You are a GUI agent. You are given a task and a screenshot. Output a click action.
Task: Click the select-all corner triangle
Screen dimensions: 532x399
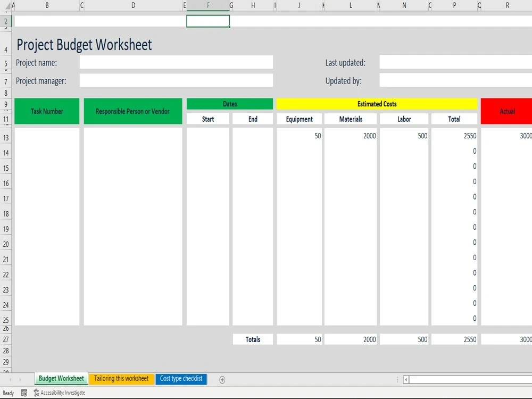point(8,6)
